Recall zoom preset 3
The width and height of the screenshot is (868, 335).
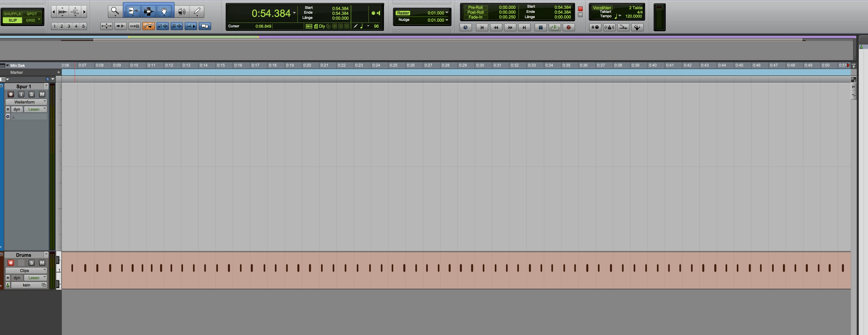point(69,26)
